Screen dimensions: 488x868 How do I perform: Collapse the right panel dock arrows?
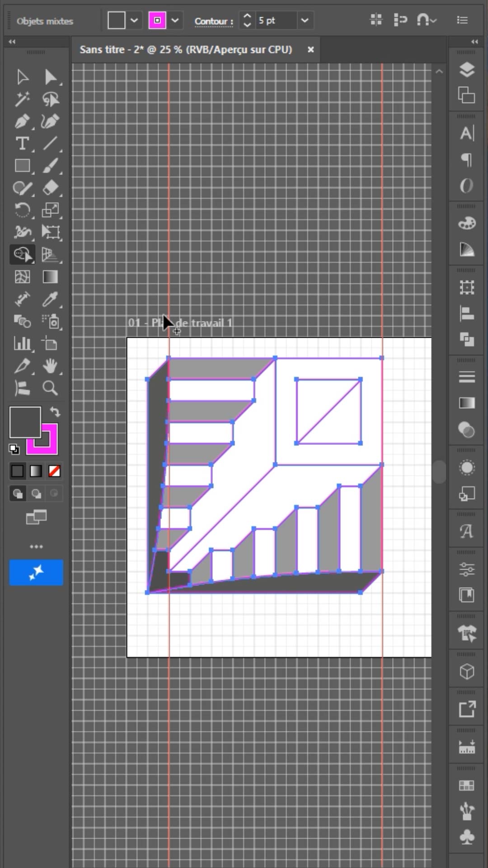[x=474, y=42]
